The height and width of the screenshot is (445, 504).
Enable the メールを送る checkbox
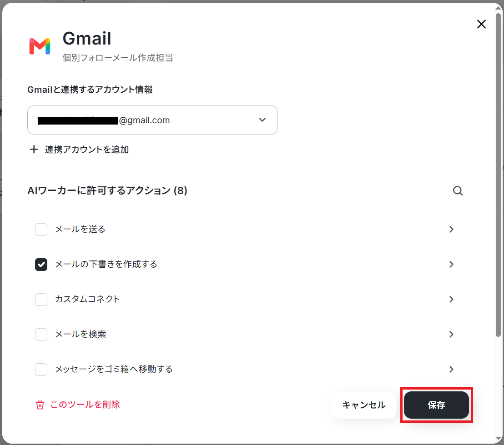point(41,230)
